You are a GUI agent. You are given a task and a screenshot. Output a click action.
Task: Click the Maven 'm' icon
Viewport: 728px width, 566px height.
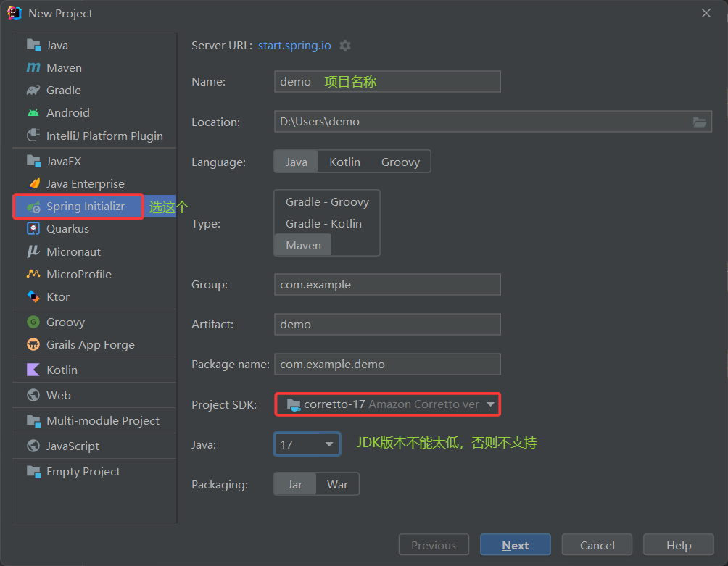pyautogui.click(x=33, y=67)
